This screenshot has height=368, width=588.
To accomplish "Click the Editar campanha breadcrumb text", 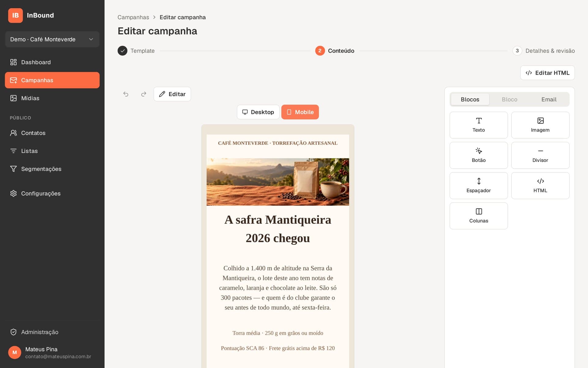I will click(x=183, y=17).
